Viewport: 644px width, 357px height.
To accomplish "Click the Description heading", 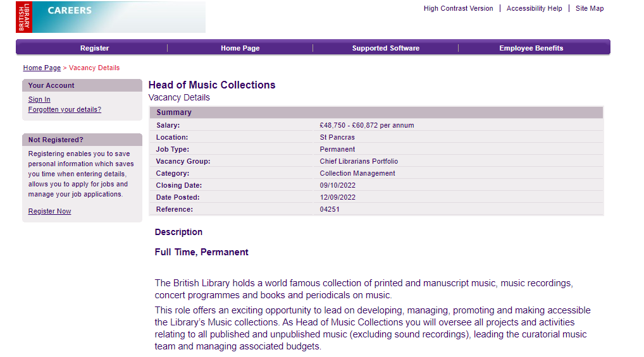I will pyautogui.click(x=178, y=232).
